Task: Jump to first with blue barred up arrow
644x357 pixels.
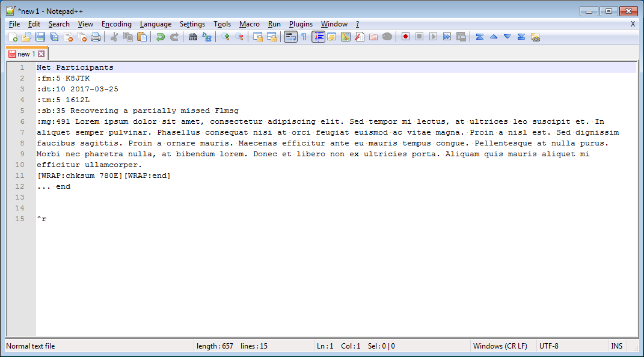Action: click(480, 37)
